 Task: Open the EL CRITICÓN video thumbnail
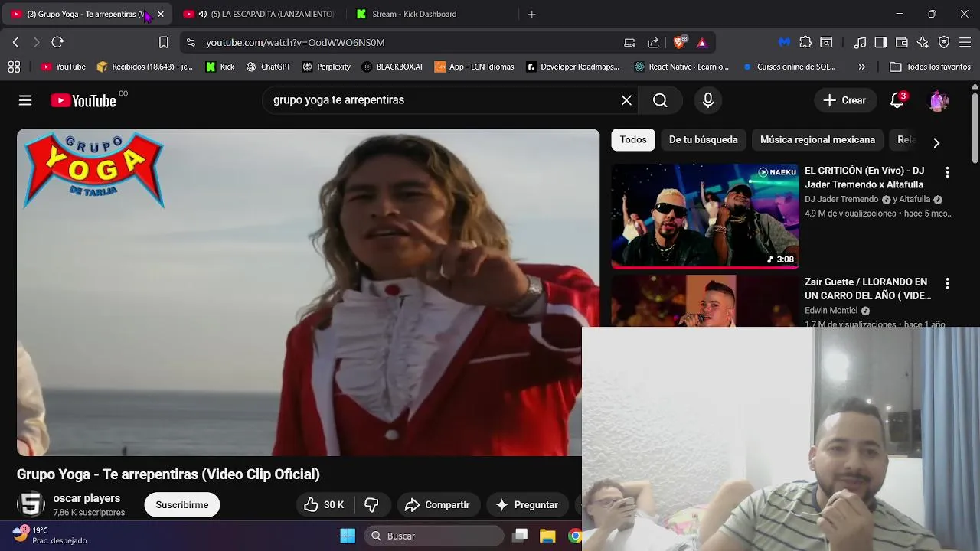click(x=704, y=216)
